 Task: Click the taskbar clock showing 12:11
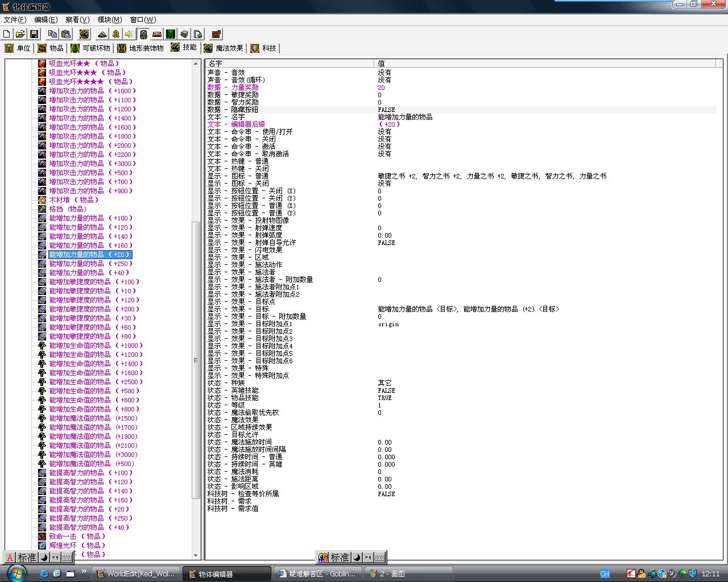coord(711,574)
